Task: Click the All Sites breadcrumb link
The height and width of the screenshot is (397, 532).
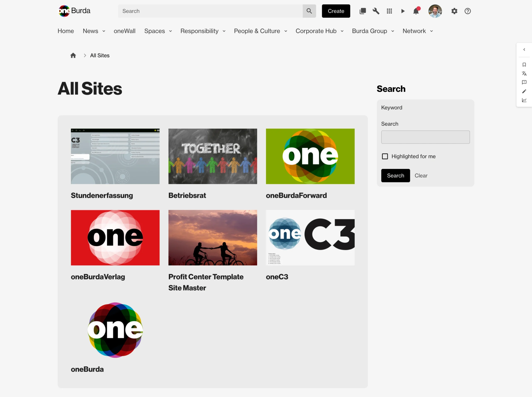Action: click(x=100, y=56)
